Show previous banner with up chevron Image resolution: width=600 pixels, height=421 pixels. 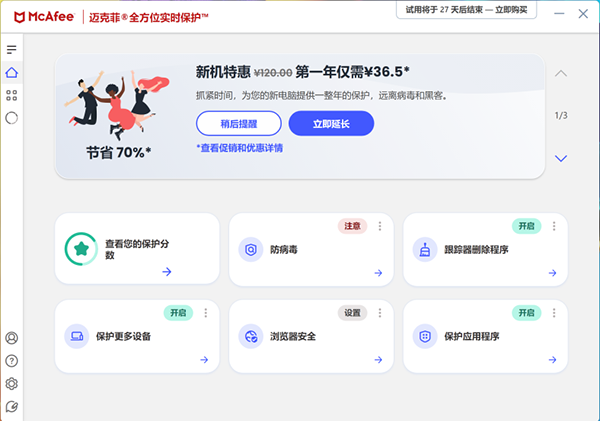pyautogui.click(x=561, y=74)
